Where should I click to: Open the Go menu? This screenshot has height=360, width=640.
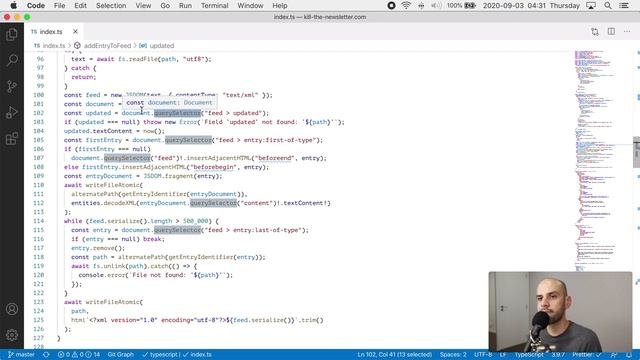click(x=165, y=5)
